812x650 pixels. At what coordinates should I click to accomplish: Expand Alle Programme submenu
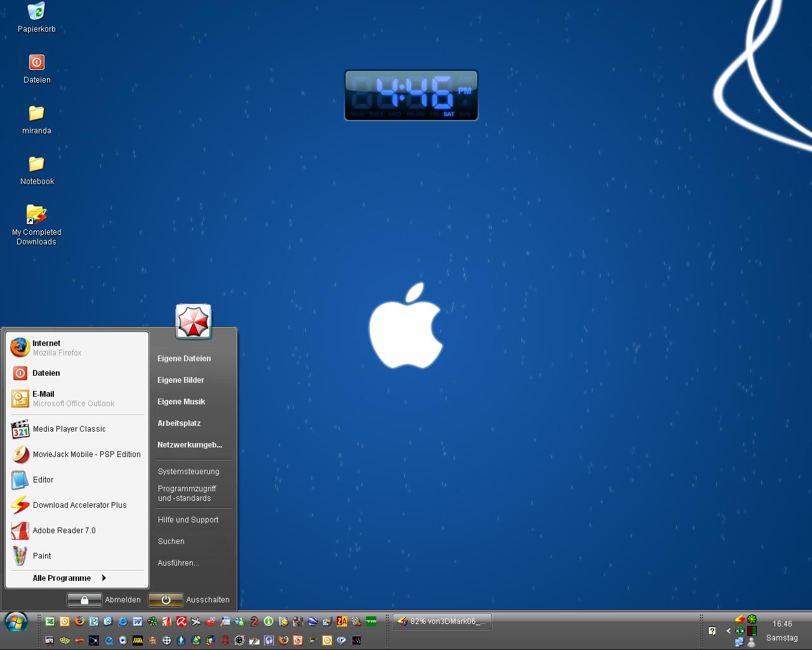70,578
